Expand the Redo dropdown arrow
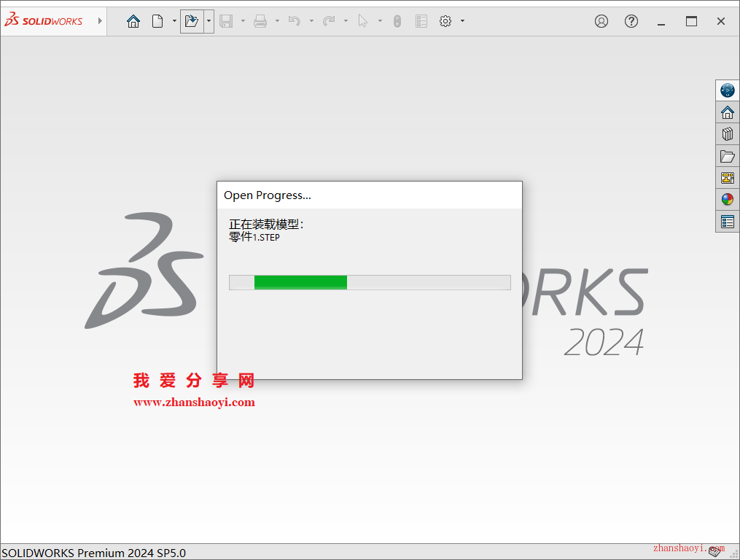The width and height of the screenshot is (740, 560). point(346,20)
